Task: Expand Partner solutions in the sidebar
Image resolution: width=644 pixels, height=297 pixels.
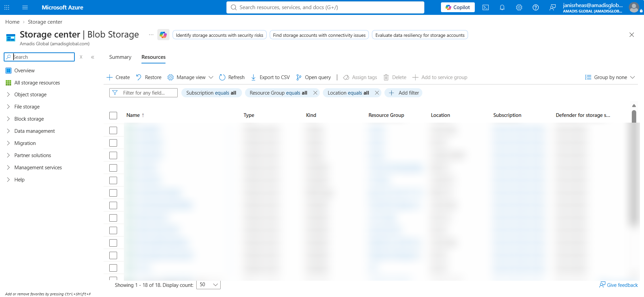Action: pos(8,155)
